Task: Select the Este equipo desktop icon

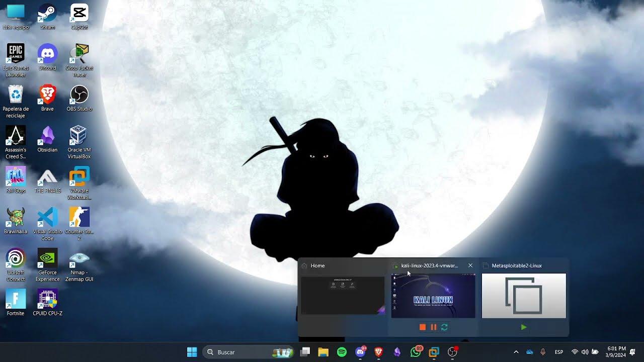Action: pos(16,17)
